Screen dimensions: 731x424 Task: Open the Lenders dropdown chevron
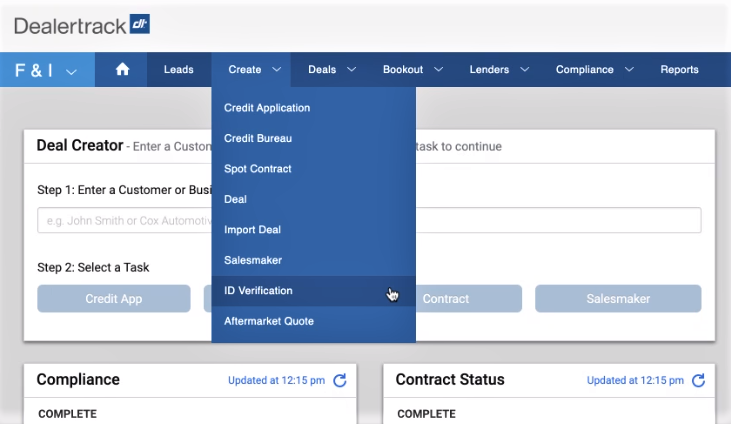point(524,70)
